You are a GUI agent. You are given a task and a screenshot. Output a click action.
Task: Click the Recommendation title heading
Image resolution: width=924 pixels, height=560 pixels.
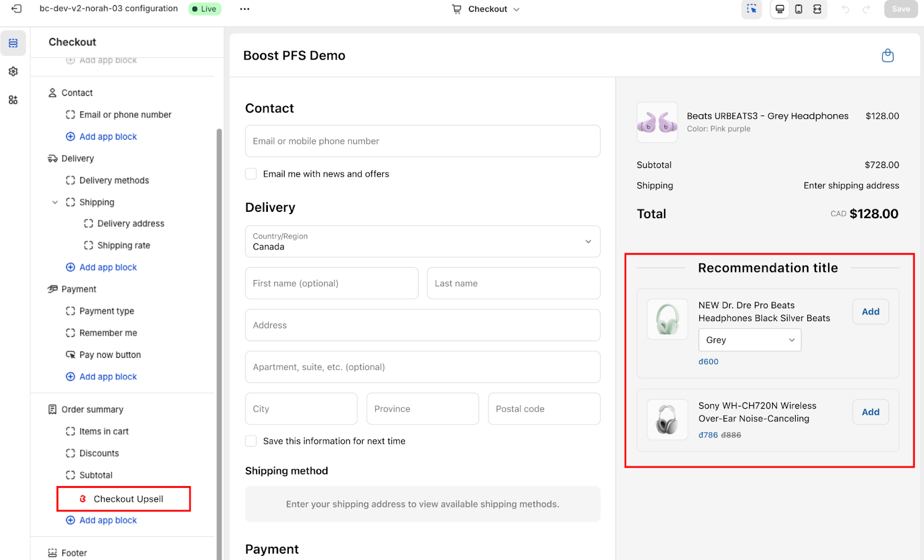(x=767, y=268)
